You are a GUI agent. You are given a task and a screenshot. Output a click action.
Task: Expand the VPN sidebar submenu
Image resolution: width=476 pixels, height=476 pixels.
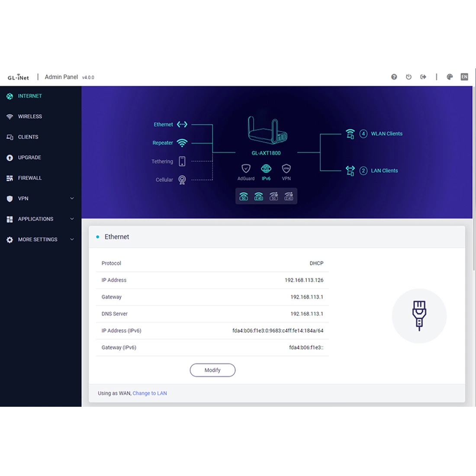click(72, 199)
